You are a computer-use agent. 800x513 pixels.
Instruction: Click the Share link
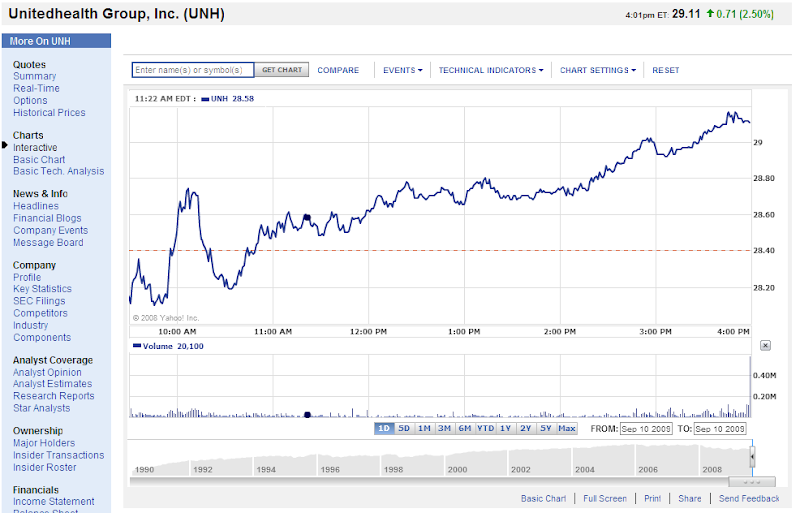pyautogui.click(x=689, y=498)
